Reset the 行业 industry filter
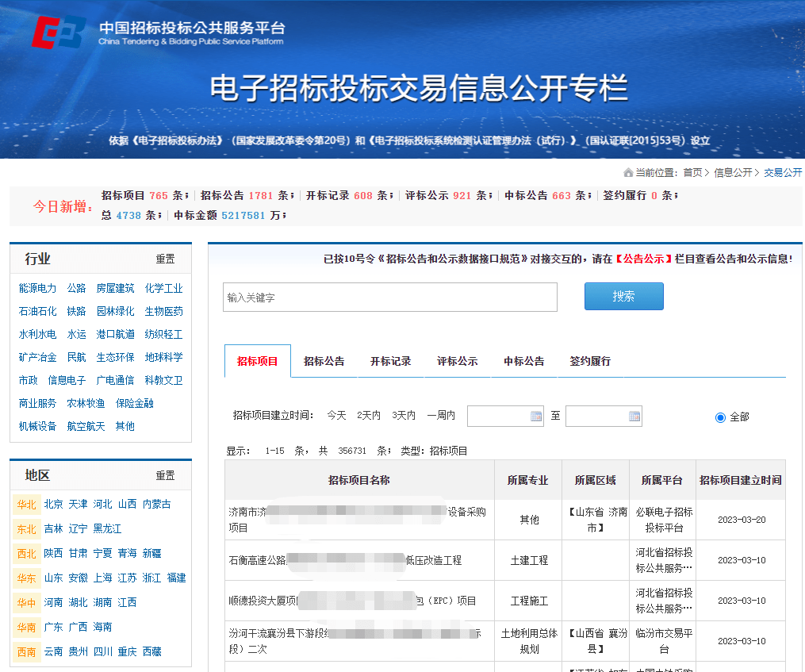Screen dimensions: 805x672 (x=165, y=259)
